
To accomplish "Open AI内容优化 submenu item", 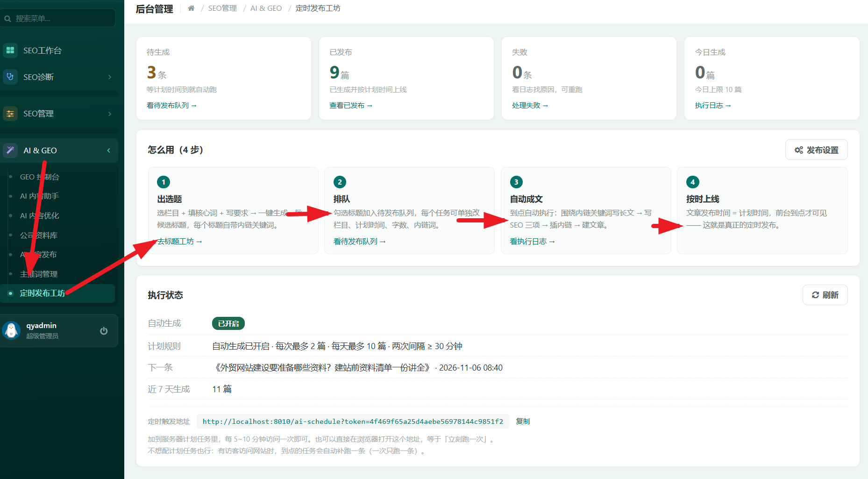I will coord(39,215).
